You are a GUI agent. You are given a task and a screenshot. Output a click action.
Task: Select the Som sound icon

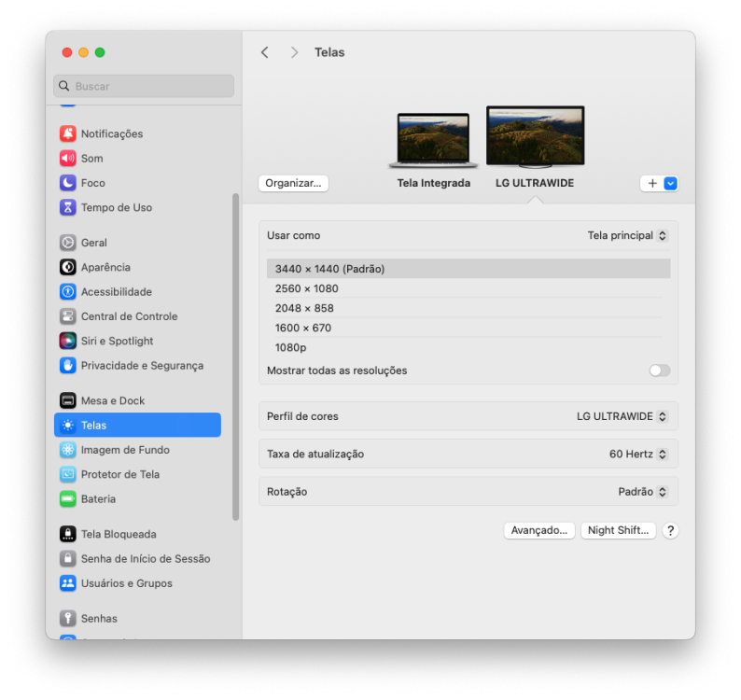[x=67, y=159]
